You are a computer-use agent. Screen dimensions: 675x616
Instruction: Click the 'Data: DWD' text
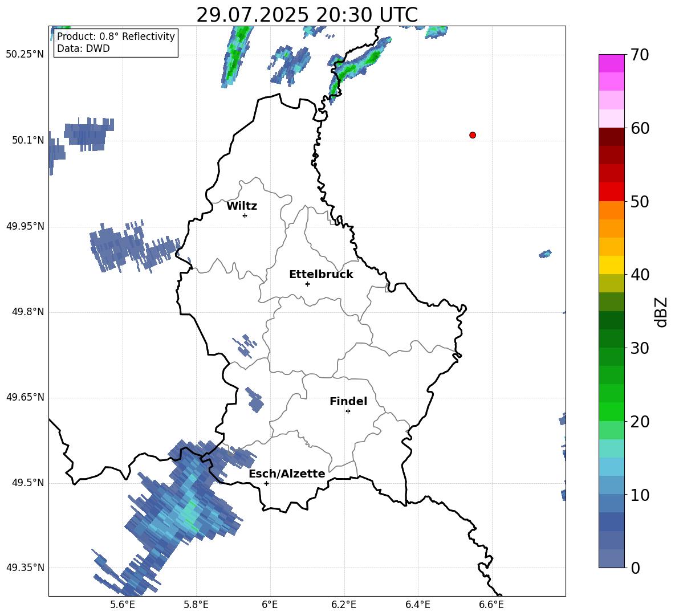click(x=83, y=48)
